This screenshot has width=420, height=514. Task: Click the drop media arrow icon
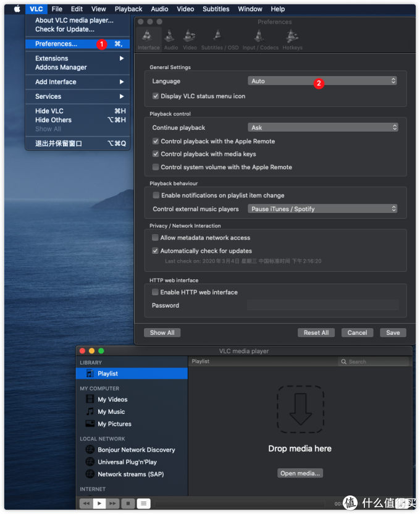300,410
